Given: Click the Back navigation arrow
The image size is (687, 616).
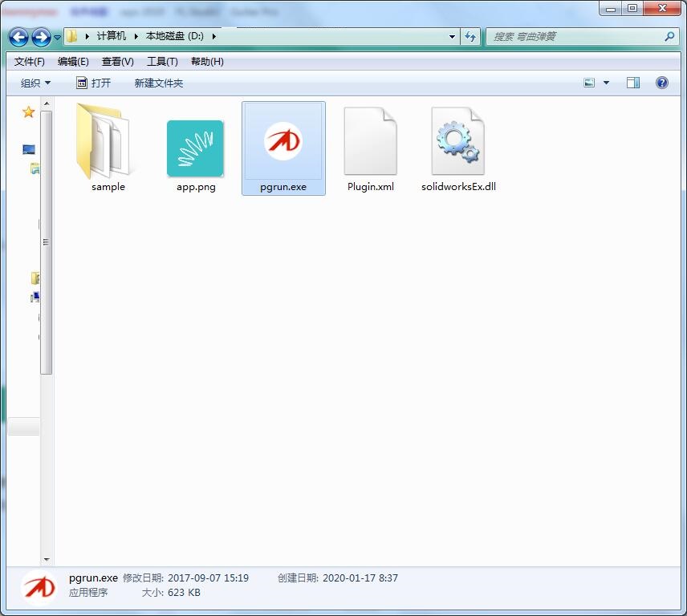Looking at the screenshot, I should click(x=18, y=37).
